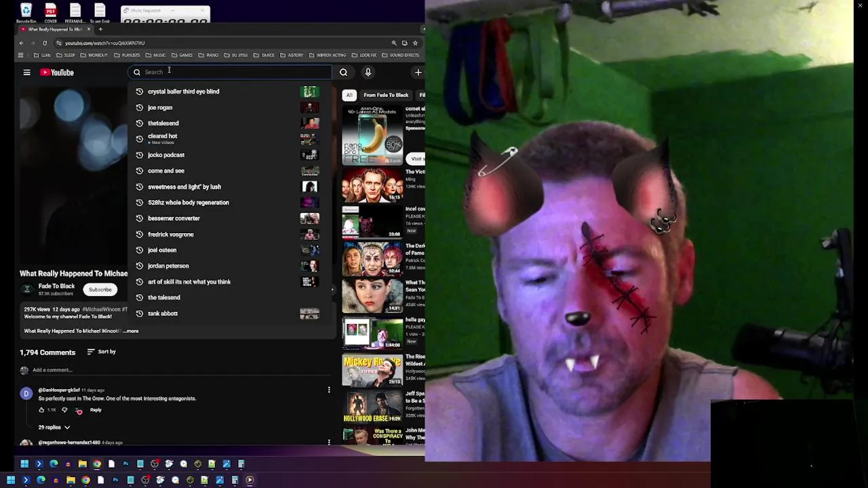Reply to DanHooper's comment
Screen dimensions: 868x488
tap(96, 410)
